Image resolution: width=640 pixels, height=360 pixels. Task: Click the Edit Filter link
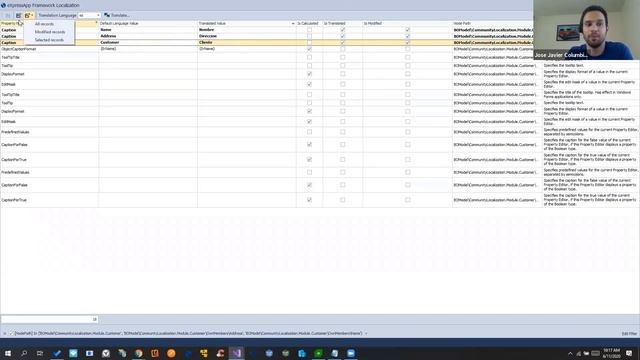629,333
